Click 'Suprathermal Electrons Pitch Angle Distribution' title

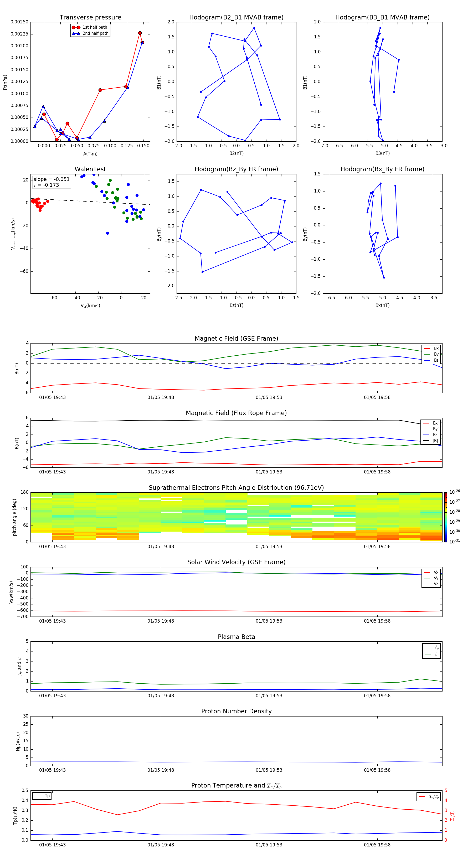pos(236,488)
